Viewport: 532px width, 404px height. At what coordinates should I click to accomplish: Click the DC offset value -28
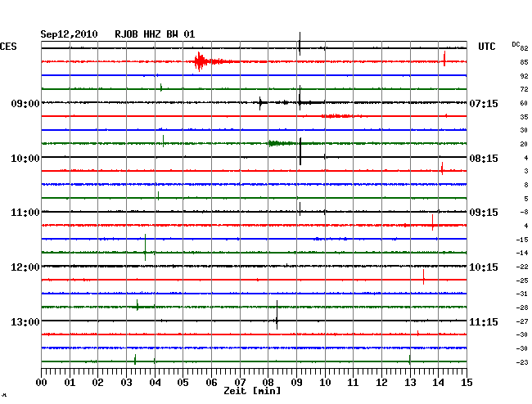coord(522,307)
